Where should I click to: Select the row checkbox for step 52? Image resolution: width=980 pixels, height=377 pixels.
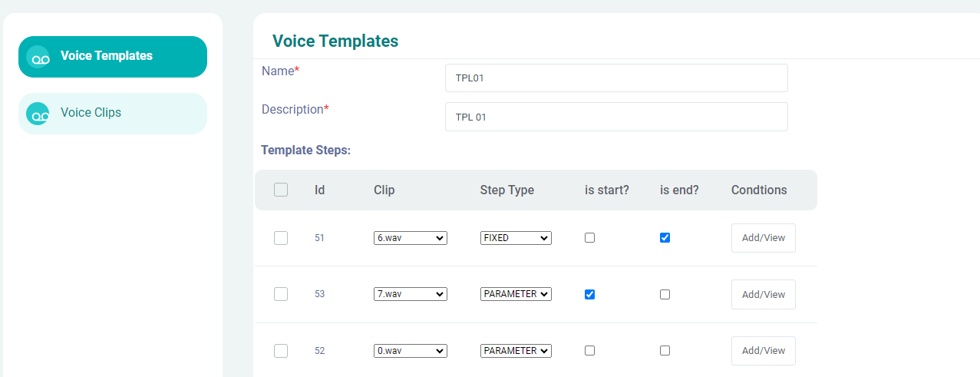pos(281,351)
